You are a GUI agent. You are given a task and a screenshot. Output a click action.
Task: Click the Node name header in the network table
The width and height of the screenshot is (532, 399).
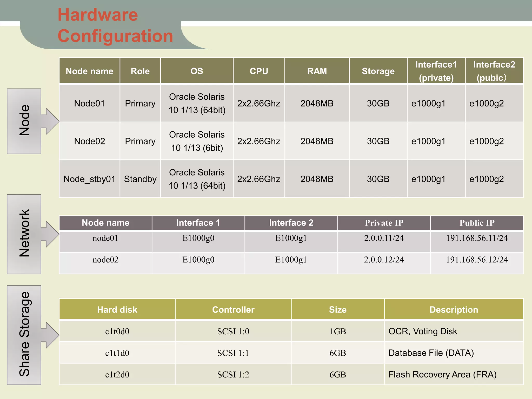[105, 223]
